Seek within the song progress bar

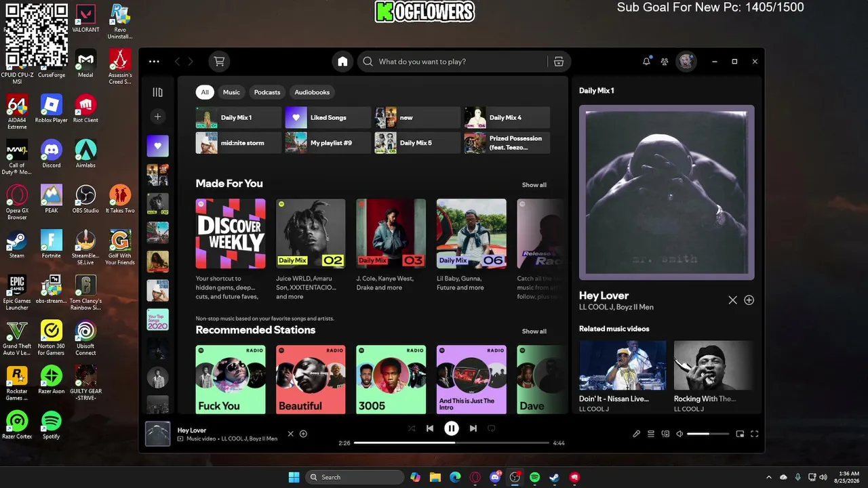click(452, 443)
